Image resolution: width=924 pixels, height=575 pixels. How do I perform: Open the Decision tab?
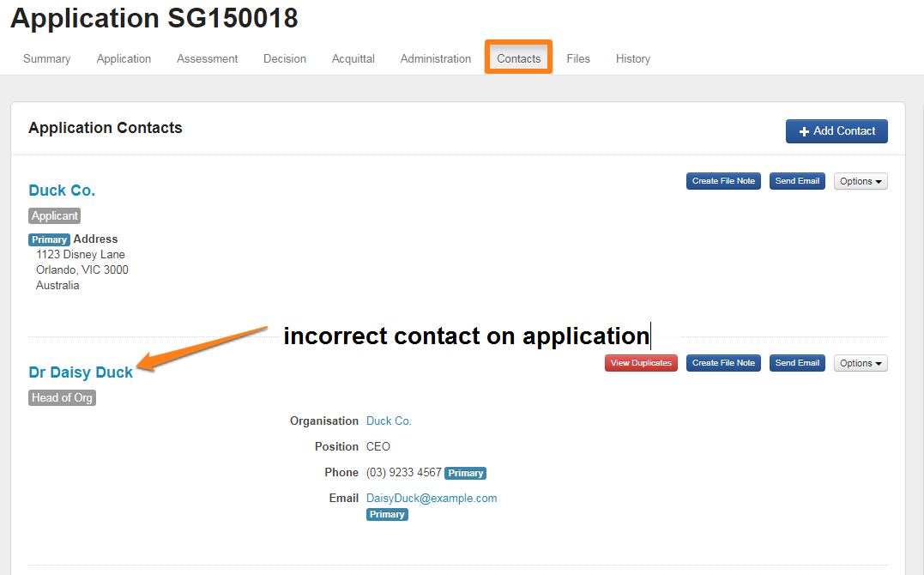pos(285,59)
